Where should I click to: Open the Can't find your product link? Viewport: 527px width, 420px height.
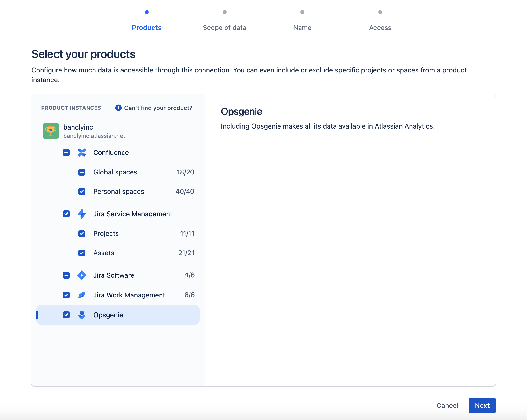tap(158, 108)
